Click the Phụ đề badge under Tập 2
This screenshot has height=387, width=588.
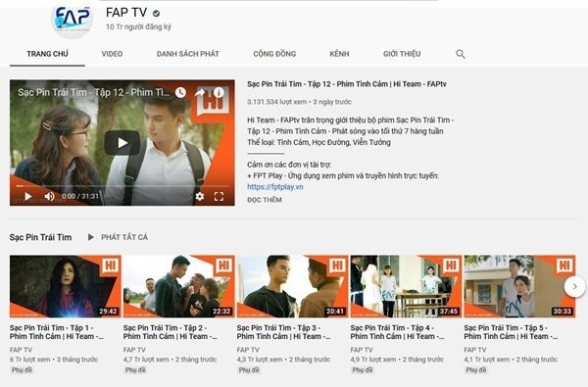(x=135, y=369)
